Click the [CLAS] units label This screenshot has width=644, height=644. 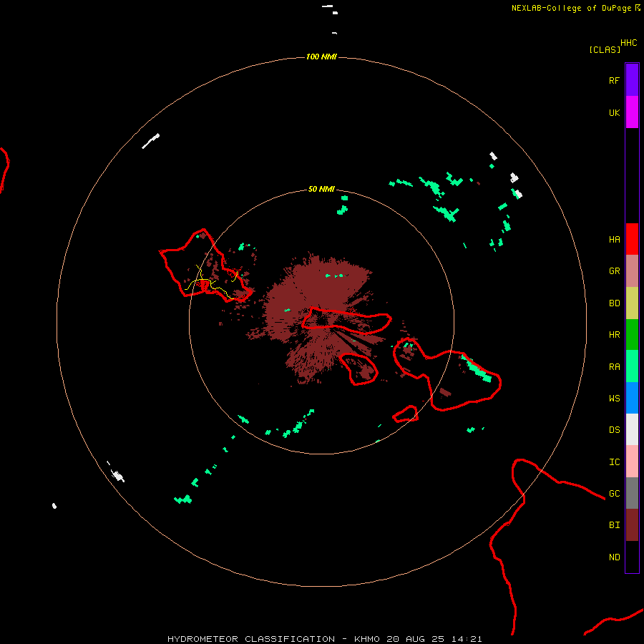tap(605, 49)
